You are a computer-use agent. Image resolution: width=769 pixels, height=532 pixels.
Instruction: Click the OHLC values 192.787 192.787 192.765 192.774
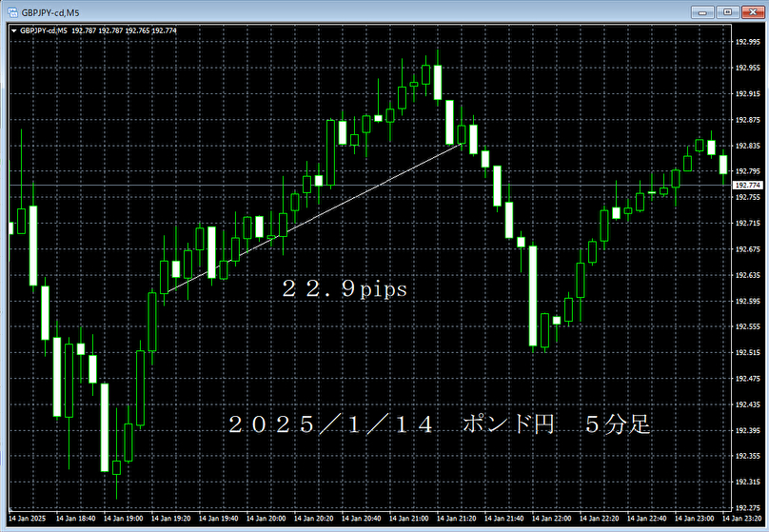tap(124, 30)
